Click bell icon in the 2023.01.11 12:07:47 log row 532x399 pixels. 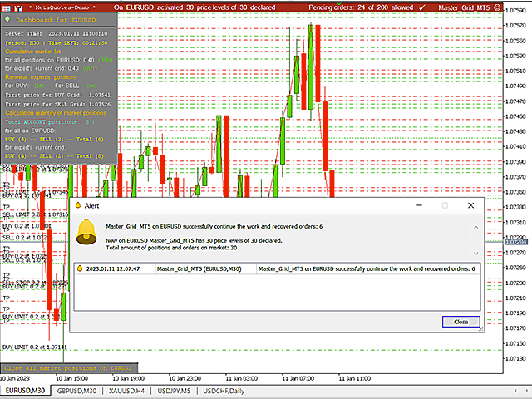(x=80, y=268)
